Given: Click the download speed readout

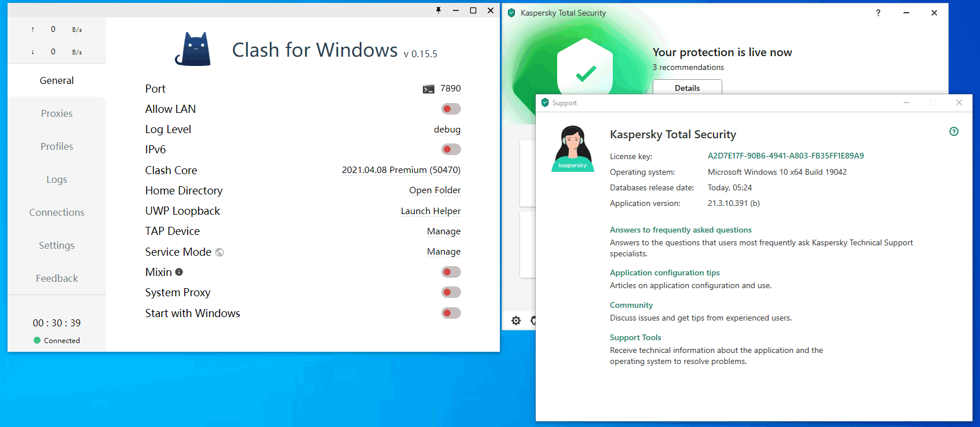Looking at the screenshot, I should point(57,51).
